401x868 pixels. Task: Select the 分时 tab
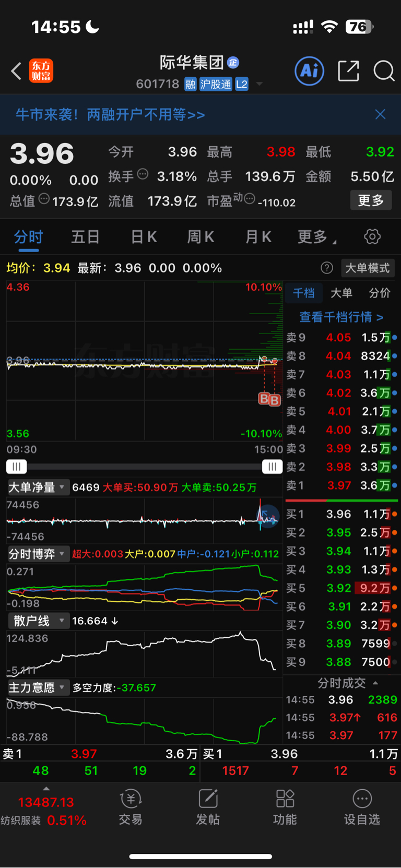click(x=29, y=237)
